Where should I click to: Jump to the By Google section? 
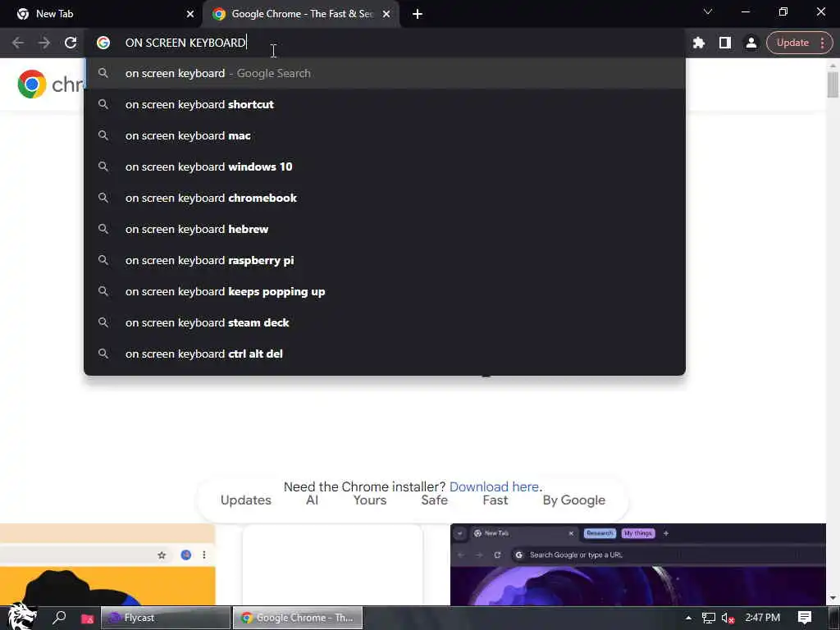[x=573, y=500]
